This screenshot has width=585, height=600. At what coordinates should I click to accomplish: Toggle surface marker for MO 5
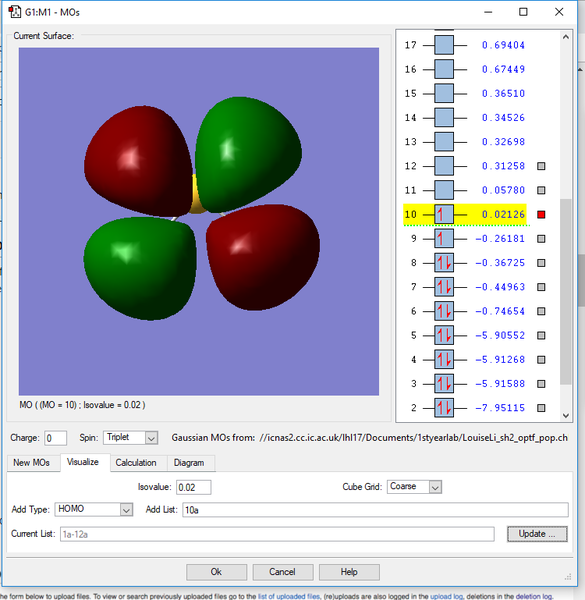(x=541, y=336)
